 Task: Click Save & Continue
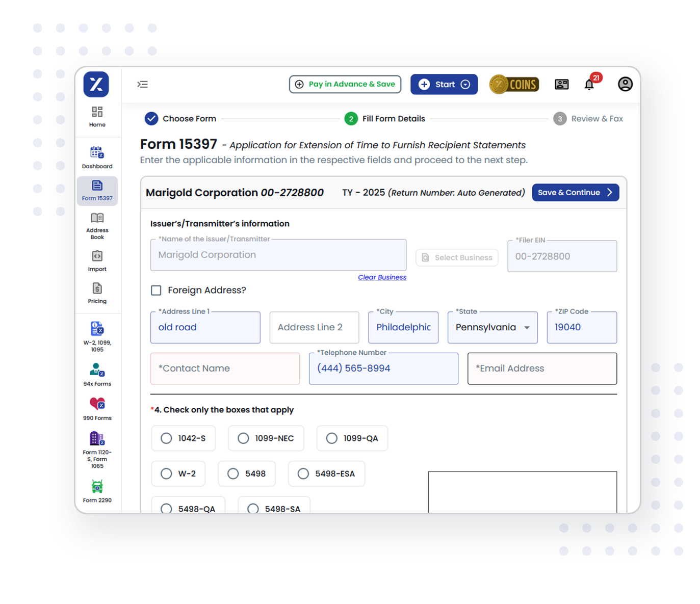tap(575, 192)
